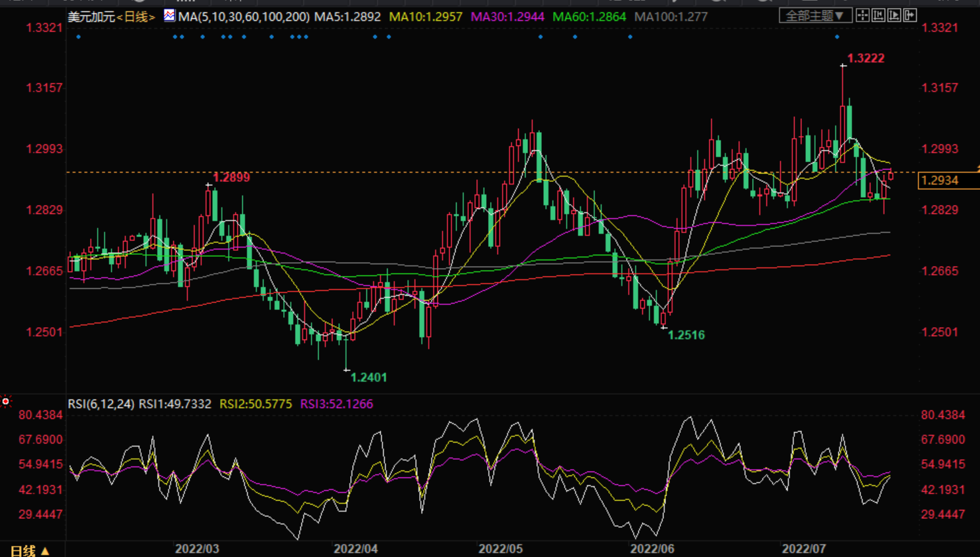Click the red sun icon beside RSI panel
This screenshot has width=980, height=557.
tap(6, 401)
